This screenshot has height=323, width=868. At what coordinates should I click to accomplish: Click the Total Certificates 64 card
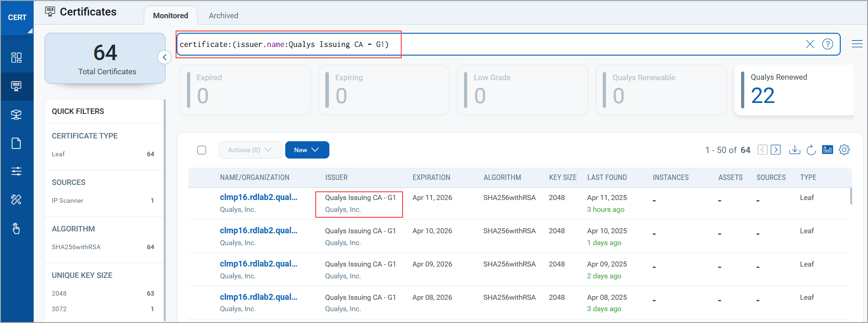[105, 58]
